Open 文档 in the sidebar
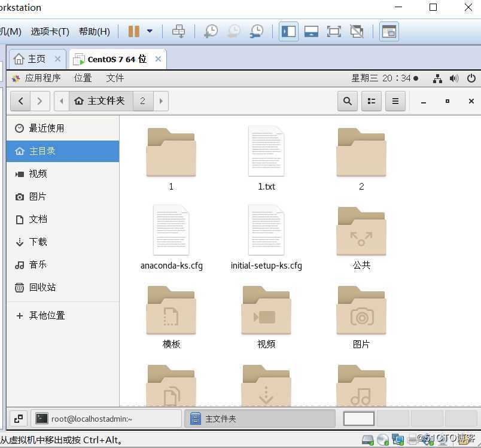 (x=63, y=220)
